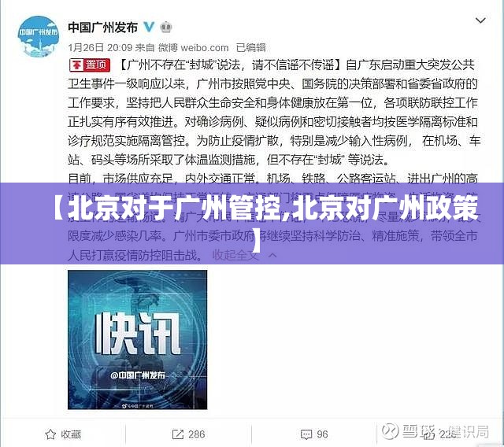The height and width of the screenshot is (447, 504).
Task: Open the post options chevron menu
Action: pyautogui.click(x=480, y=20)
